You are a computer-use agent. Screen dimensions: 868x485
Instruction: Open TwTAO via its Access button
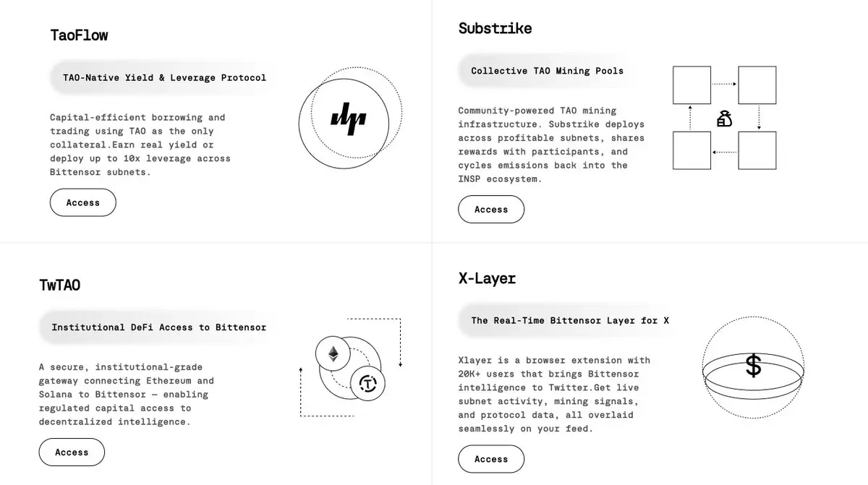click(x=72, y=452)
